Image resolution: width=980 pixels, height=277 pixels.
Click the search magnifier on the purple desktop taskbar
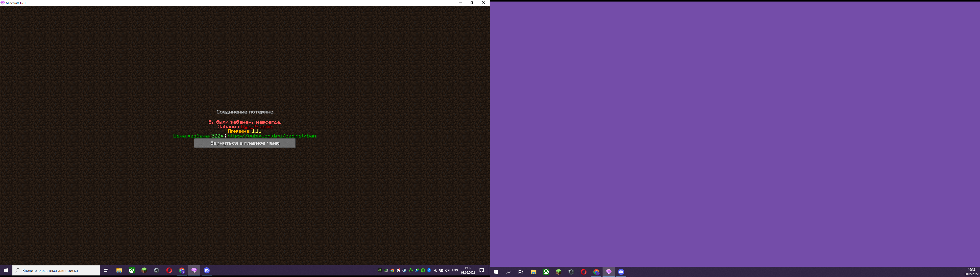[x=508, y=272]
